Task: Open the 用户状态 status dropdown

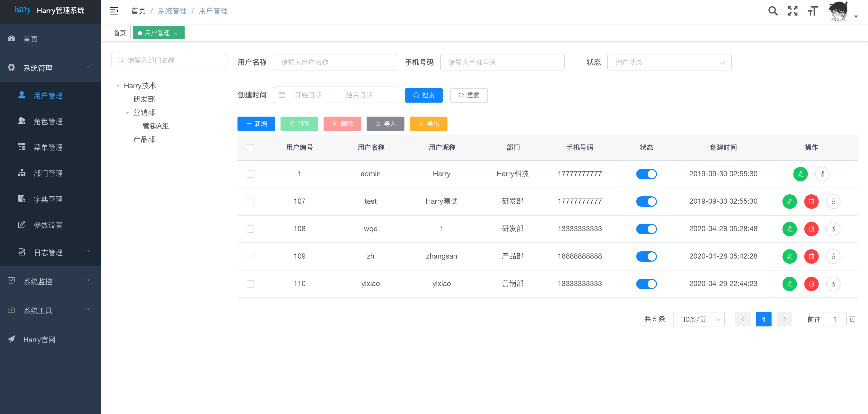Action: click(669, 62)
